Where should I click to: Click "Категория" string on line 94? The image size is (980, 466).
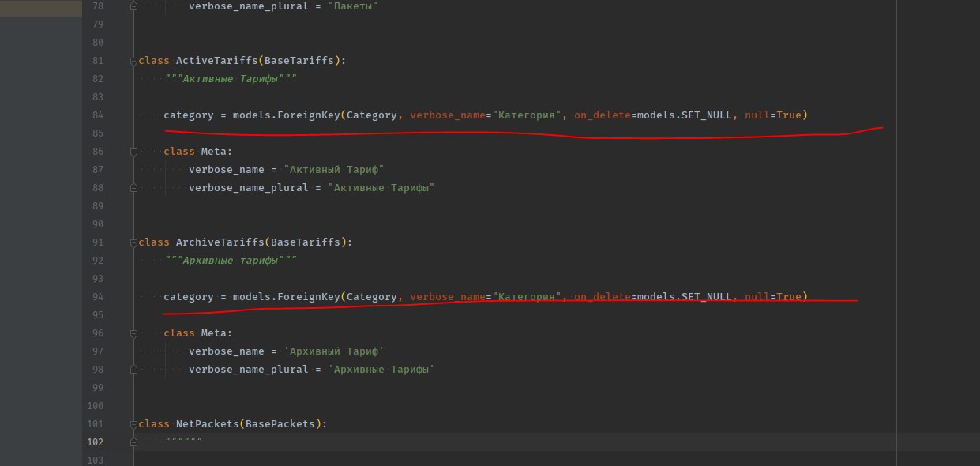pyautogui.click(x=527, y=297)
